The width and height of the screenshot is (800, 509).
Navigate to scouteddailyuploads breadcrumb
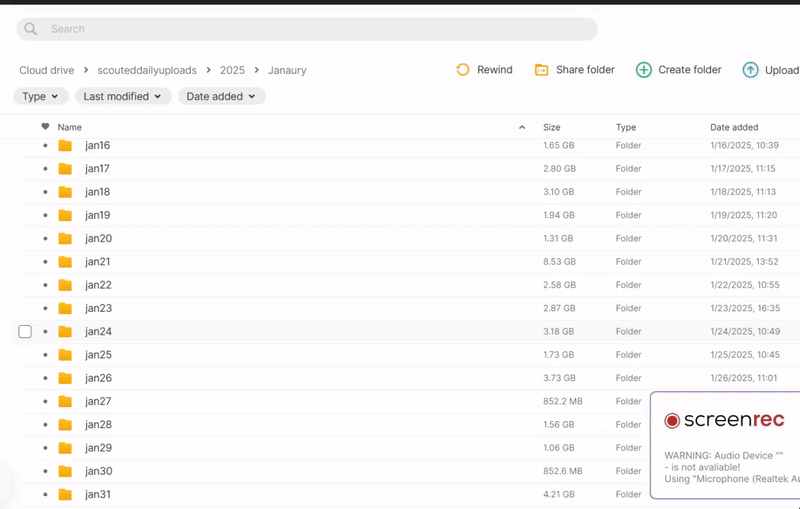[x=147, y=70]
